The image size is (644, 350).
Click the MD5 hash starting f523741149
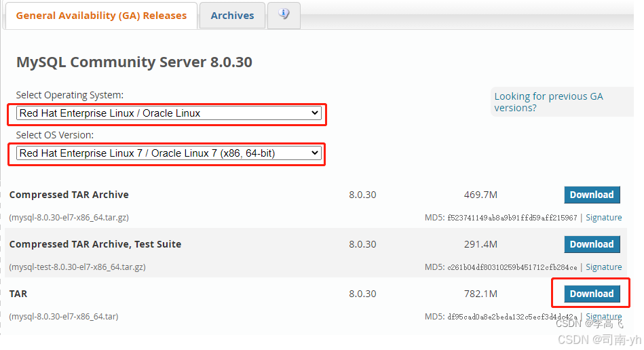(x=512, y=218)
